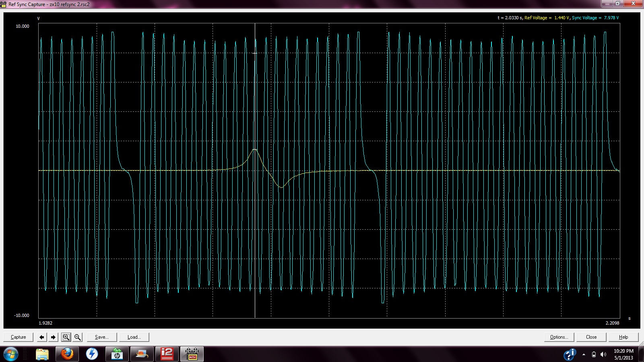
Task: Open the Load... dialog
Action: [x=134, y=337]
